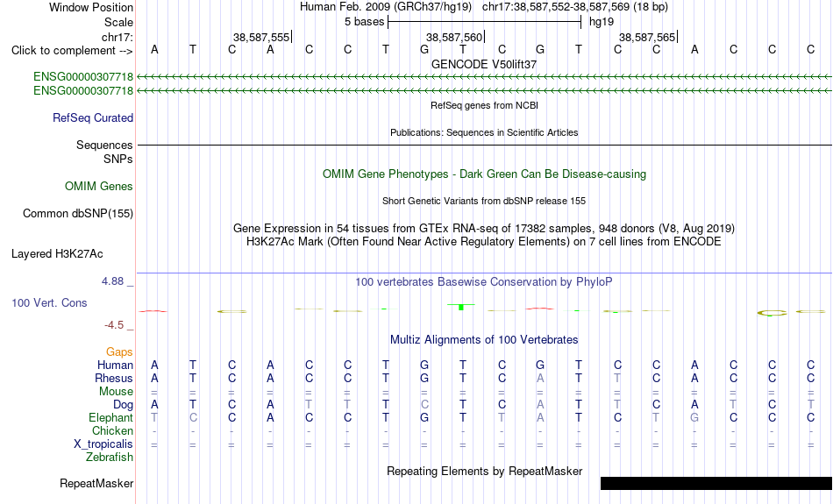Screen dimensions: 833x504
Task: Click 'Short Genetic Variants from dbSNP release 155'
Action: (484, 202)
